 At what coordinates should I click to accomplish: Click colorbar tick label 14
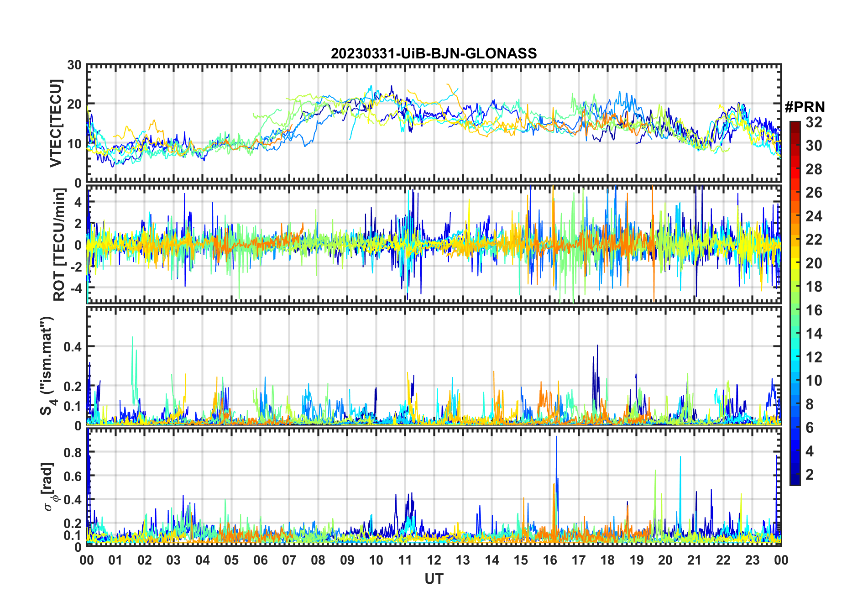(x=814, y=334)
